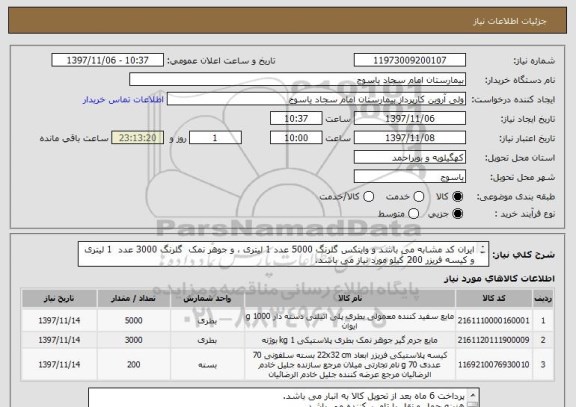This screenshot has width=576, height=407.
Task: Click the تاریخ نیاز column header
Action: (59, 298)
